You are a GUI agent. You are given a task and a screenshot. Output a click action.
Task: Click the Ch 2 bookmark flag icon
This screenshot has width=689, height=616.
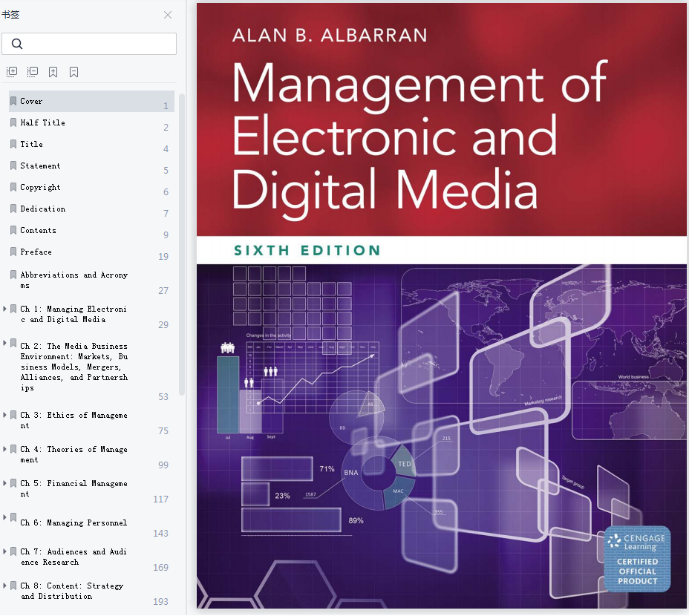(13, 343)
